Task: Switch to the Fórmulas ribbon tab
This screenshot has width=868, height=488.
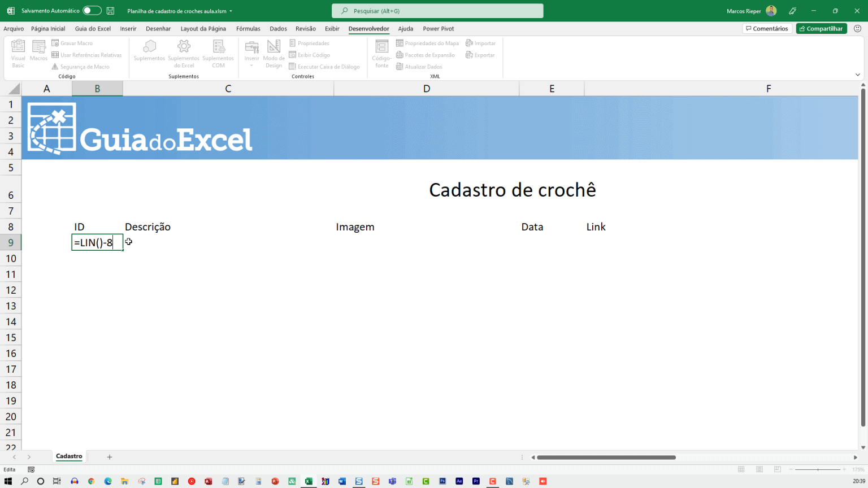Action: [x=248, y=28]
